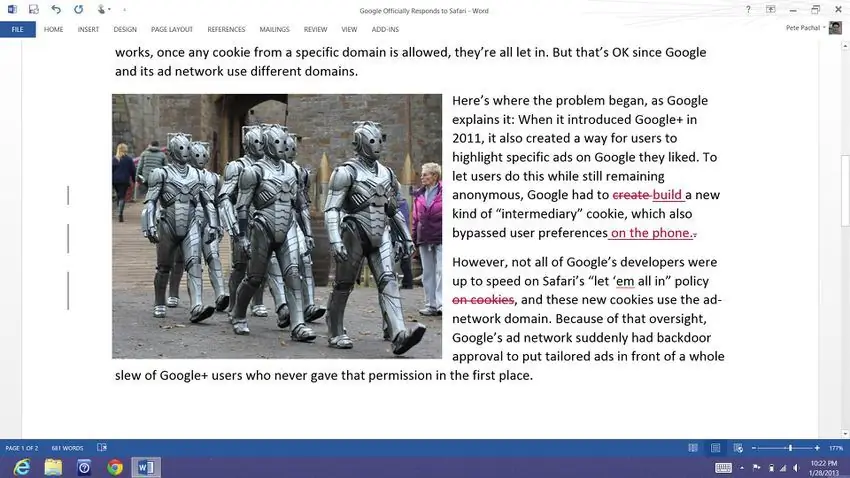Open Internet Explorer from taskbar
Image resolution: width=850 pixels, height=478 pixels.
[x=22, y=467]
